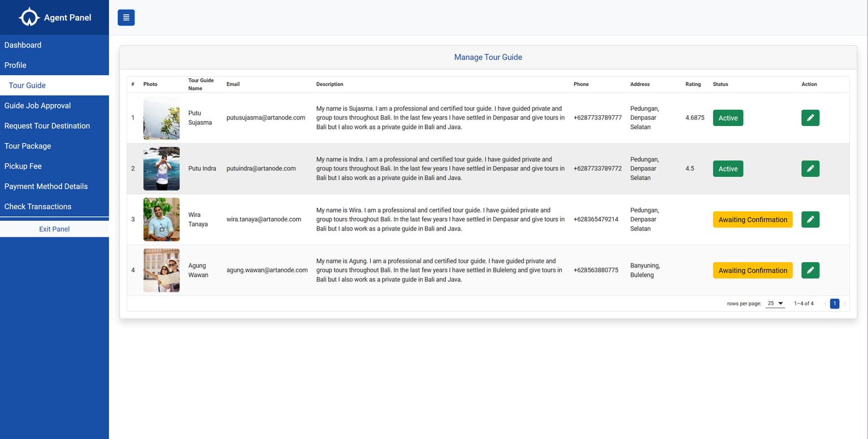
Task: Expand the Payment Method Details section
Action: pyautogui.click(x=46, y=186)
